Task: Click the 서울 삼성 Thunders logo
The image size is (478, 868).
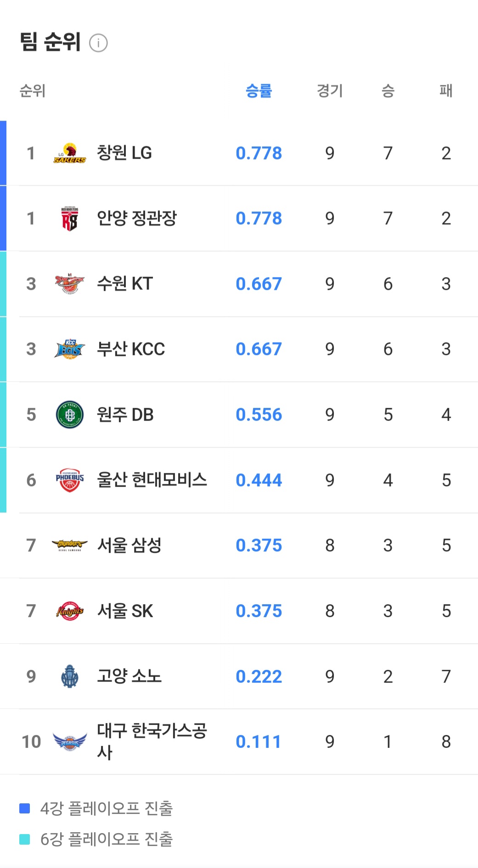Action: (x=69, y=545)
